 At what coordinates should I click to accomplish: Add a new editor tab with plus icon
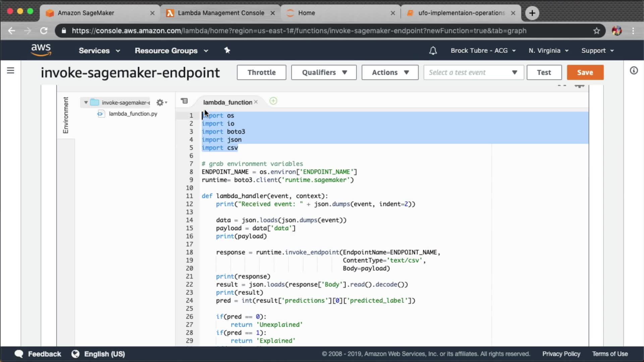273,101
